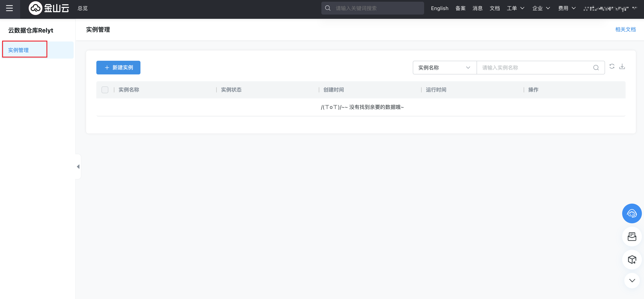
Task: Collapse the left sidebar panel
Action: [x=78, y=167]
